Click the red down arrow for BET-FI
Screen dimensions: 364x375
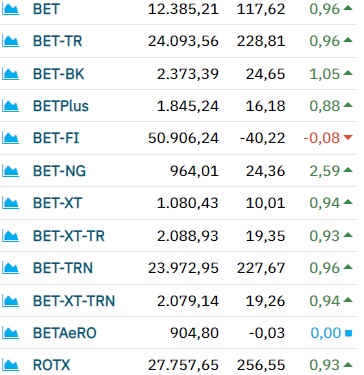[x=347, y=137]
